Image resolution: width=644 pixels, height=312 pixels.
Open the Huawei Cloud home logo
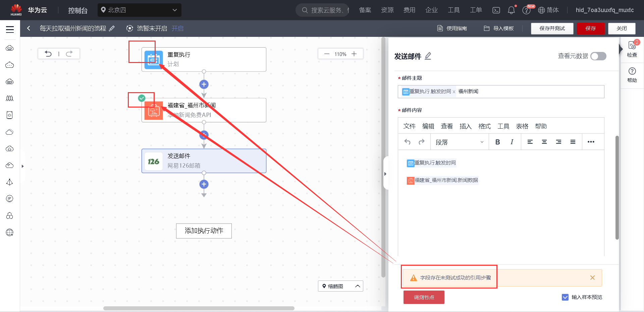16,10
